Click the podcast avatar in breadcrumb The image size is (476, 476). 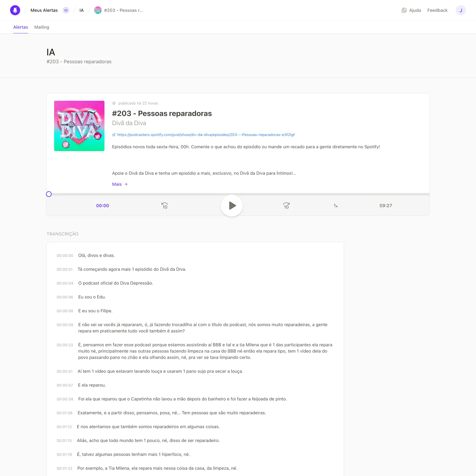98,10
